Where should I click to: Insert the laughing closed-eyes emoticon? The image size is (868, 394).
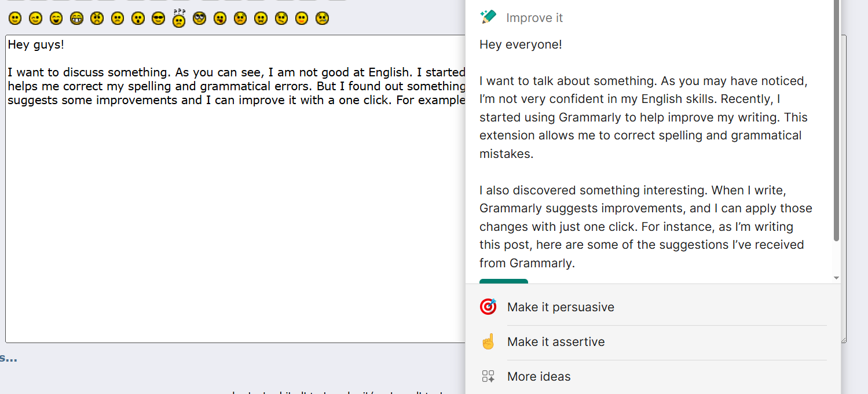(56, 19)
